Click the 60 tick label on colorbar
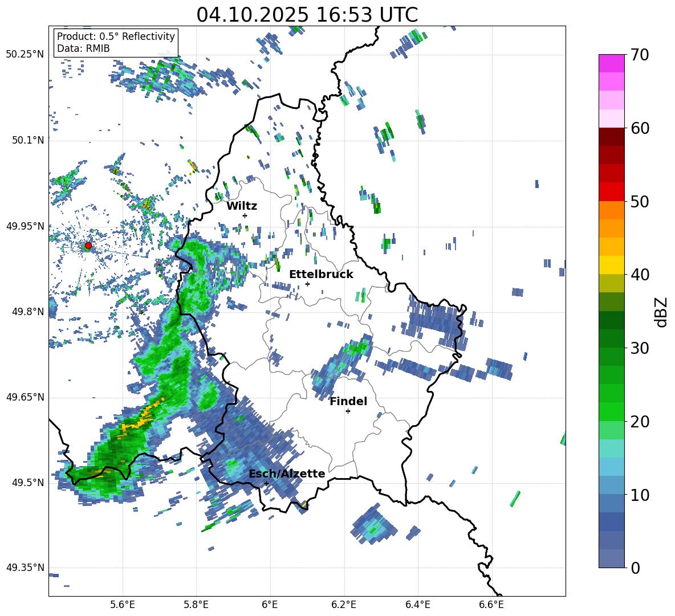The image size is (675, 616). [639, 128]
